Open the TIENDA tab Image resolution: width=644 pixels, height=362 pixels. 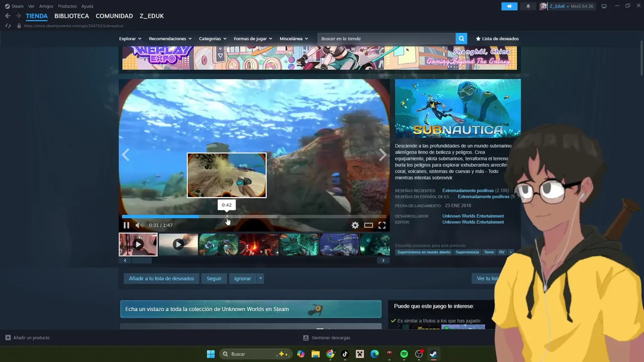pyautogui.click(x=37, y=16)
